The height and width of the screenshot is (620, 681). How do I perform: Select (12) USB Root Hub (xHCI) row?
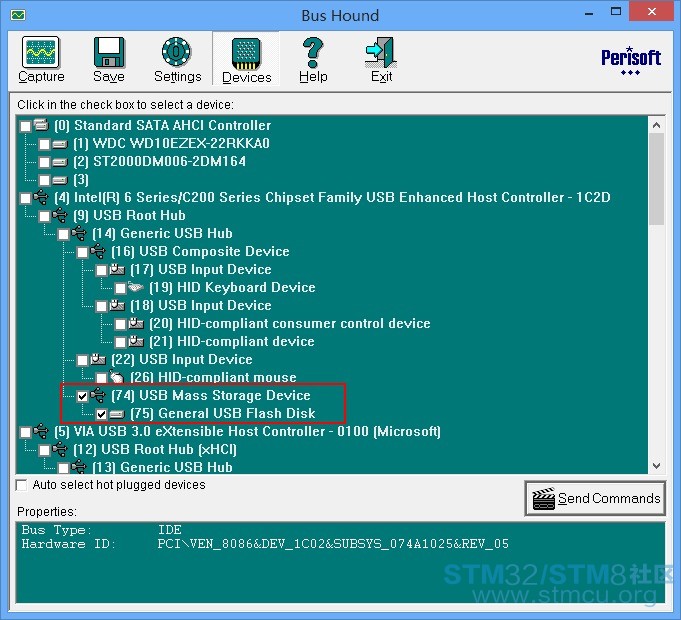155,449
